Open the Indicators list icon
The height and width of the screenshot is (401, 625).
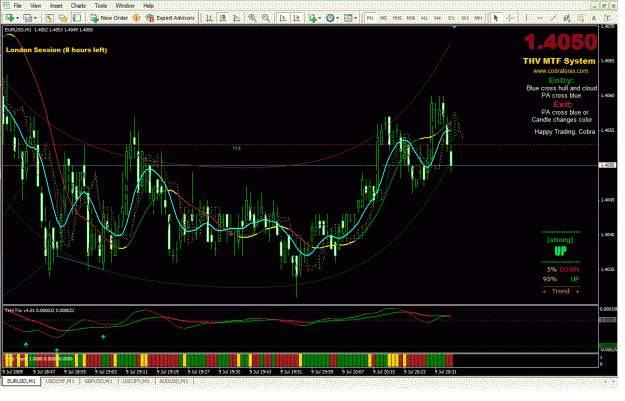pyautogui.click(x=313, y=18)
